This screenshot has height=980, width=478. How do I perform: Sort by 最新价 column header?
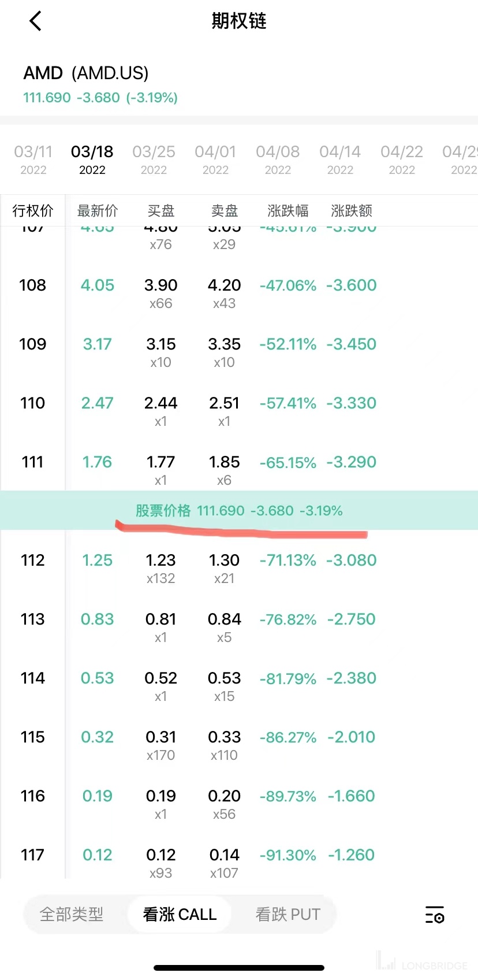98,211
